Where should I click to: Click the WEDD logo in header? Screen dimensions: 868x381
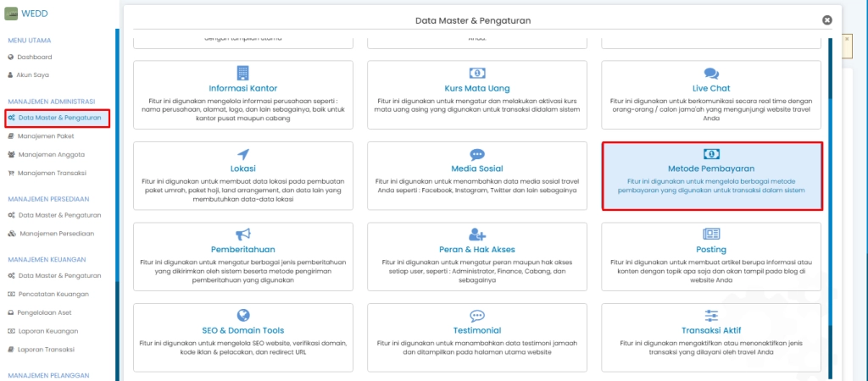[25, 14]
